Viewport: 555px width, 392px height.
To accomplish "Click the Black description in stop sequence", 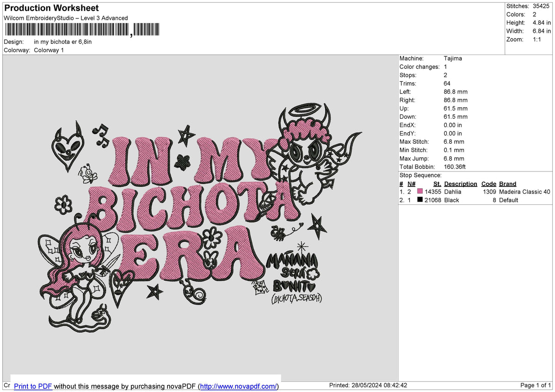I will coord(451,200).
